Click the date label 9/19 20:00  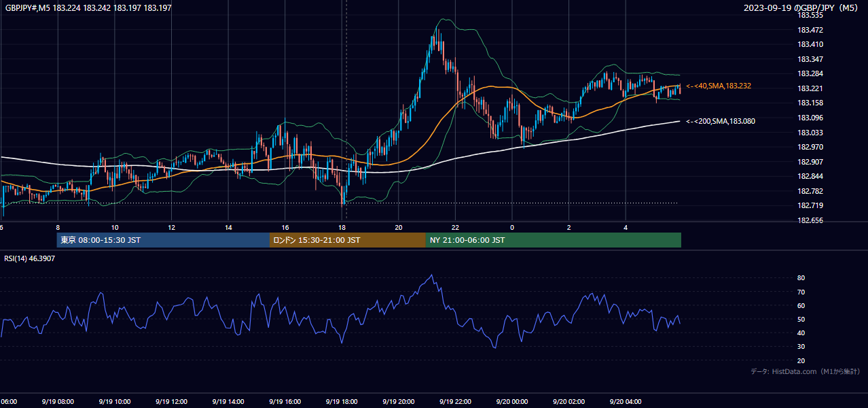coord(398,402)
